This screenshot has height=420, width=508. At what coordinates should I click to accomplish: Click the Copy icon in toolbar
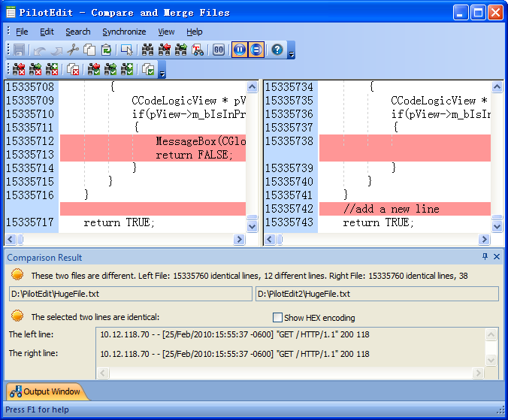pyautogui.click(x=89, y=50)
